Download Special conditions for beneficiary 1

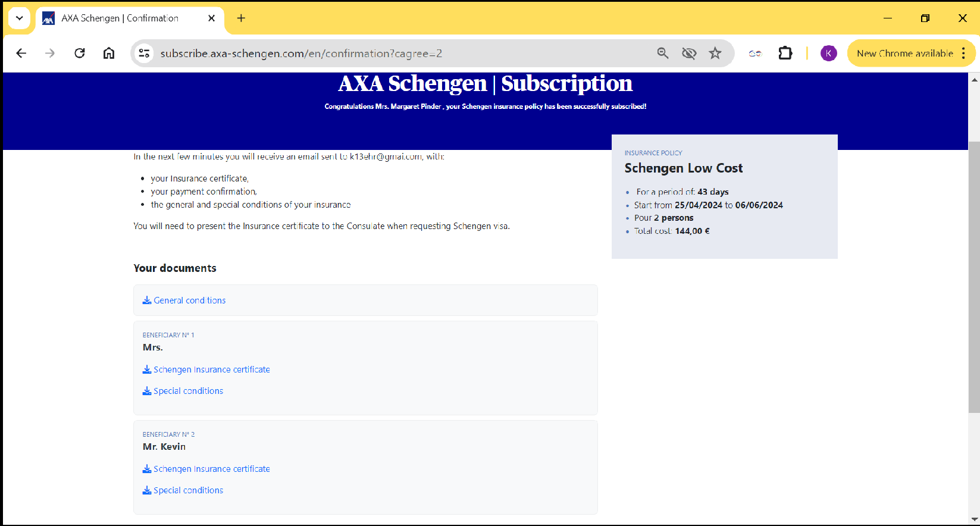(188, 391)
